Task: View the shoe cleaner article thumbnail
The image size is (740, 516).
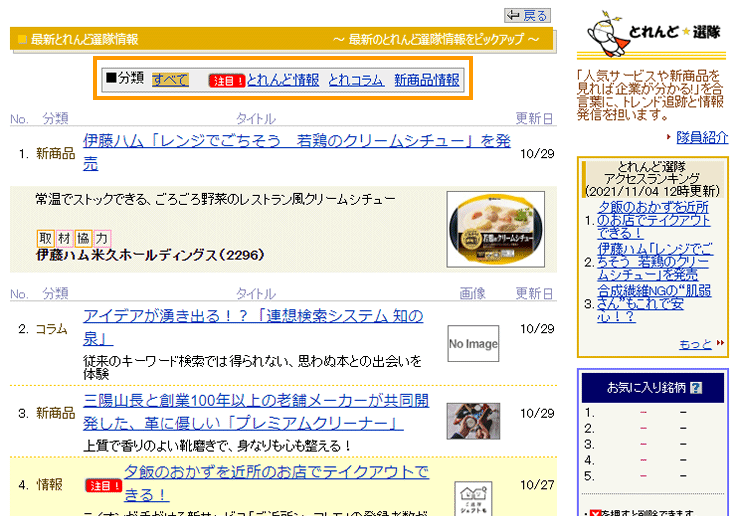Action: coord(473,421)
